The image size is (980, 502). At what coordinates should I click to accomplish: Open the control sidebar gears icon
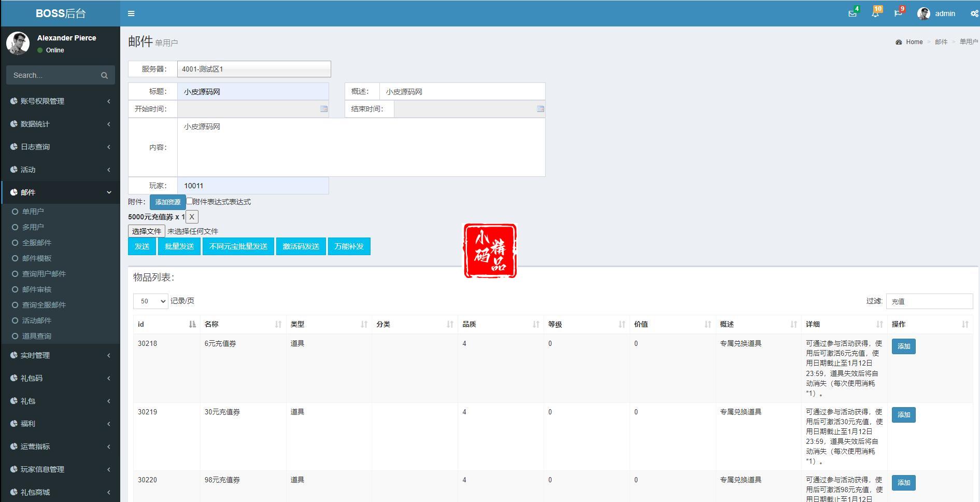click(974, 13)
